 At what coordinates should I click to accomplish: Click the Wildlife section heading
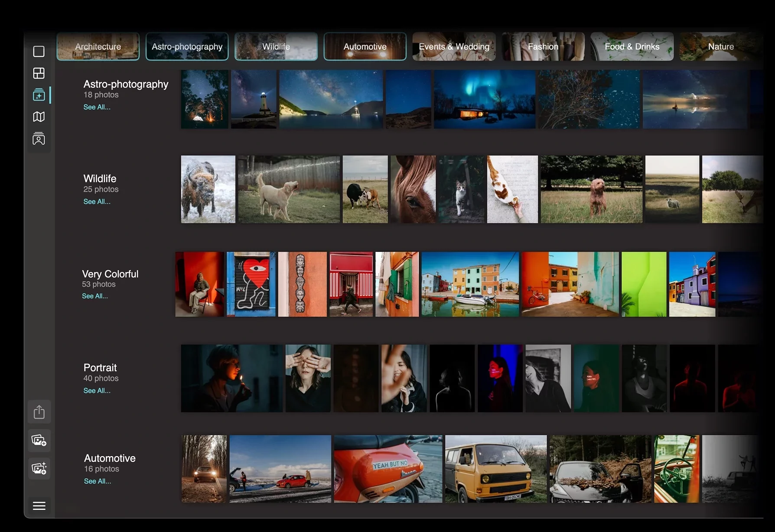[100, 179]
